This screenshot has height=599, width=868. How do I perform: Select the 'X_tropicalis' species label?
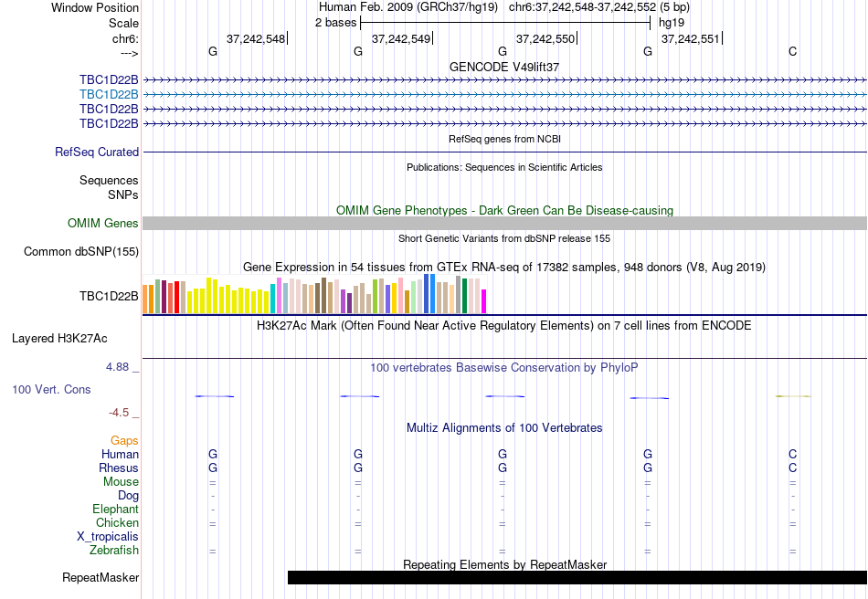coord(108,537)
